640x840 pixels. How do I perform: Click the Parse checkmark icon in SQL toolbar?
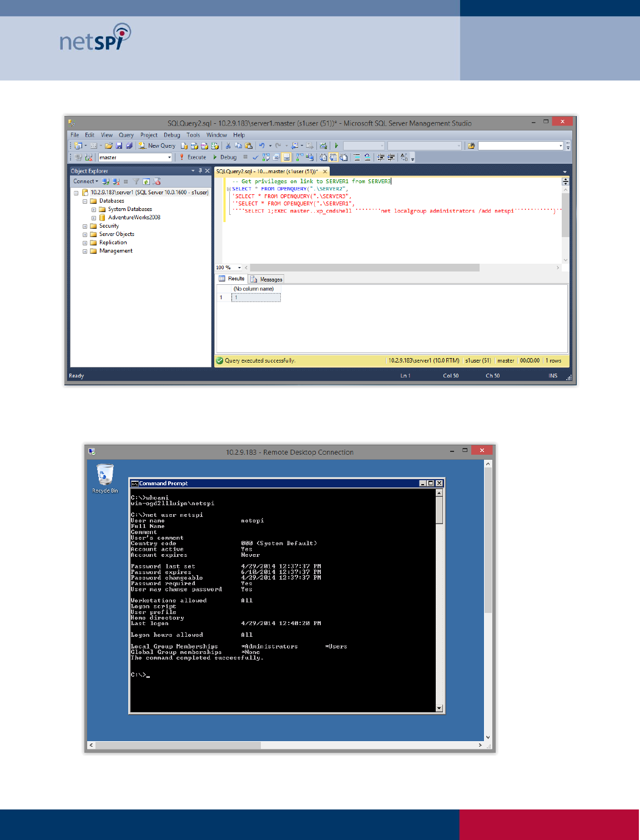[x=255, y=157]
